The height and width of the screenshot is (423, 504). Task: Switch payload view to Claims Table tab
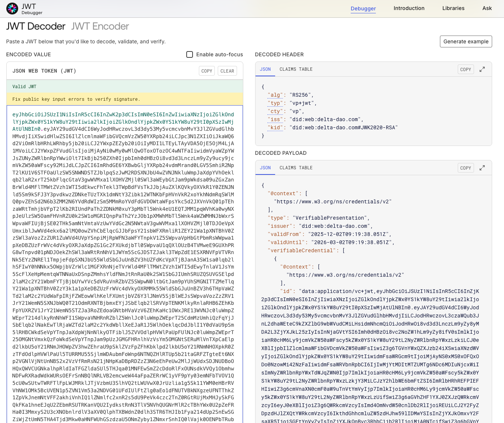[x=296, y=168]
